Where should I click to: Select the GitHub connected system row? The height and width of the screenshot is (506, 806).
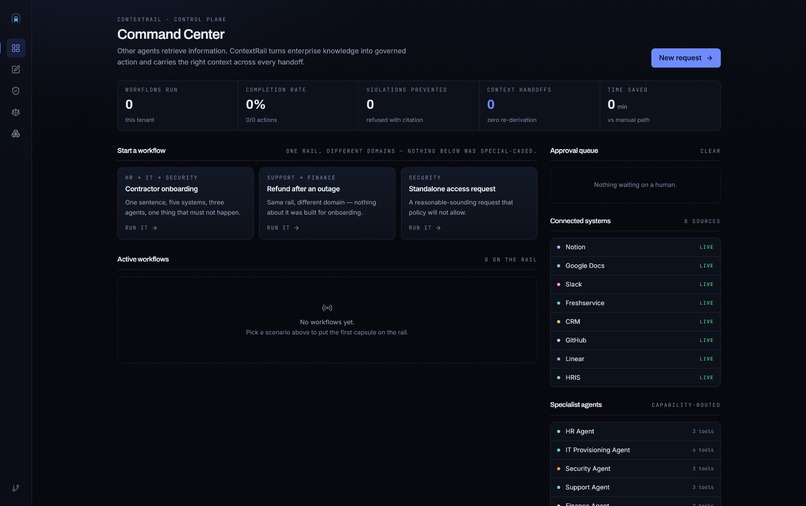pyautogui.click(x=635, y=340)
